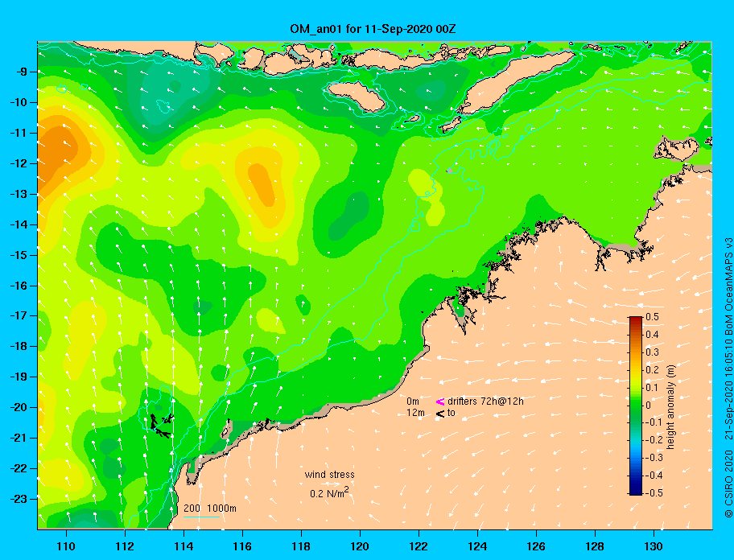
Task: Click the '12m' drifter depth label
Action: (x=415, y=413)
